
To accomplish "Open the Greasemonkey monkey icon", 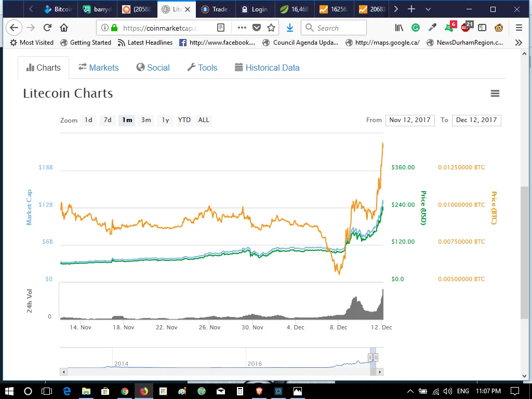I will pyautogui.click(x=499, y=28).
